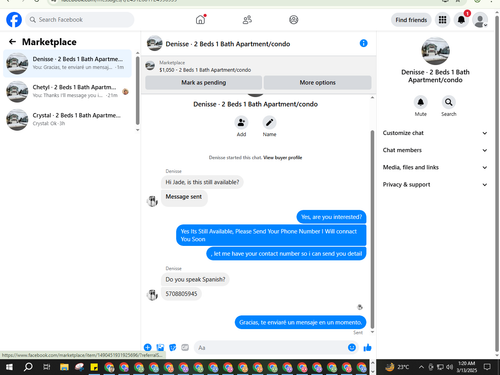500x375 pixels.
Task: Open the volume icon in system tray
Action: (449, 367)
